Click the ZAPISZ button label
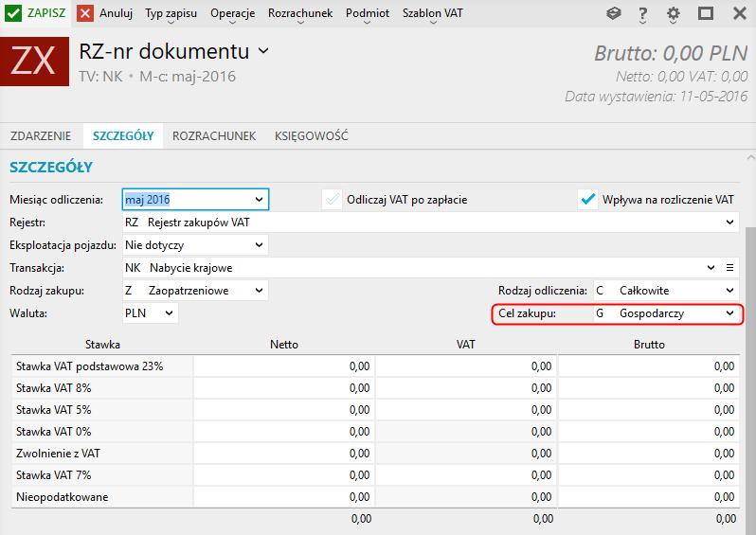Screen dimensions: 756x535 point(46,13)
